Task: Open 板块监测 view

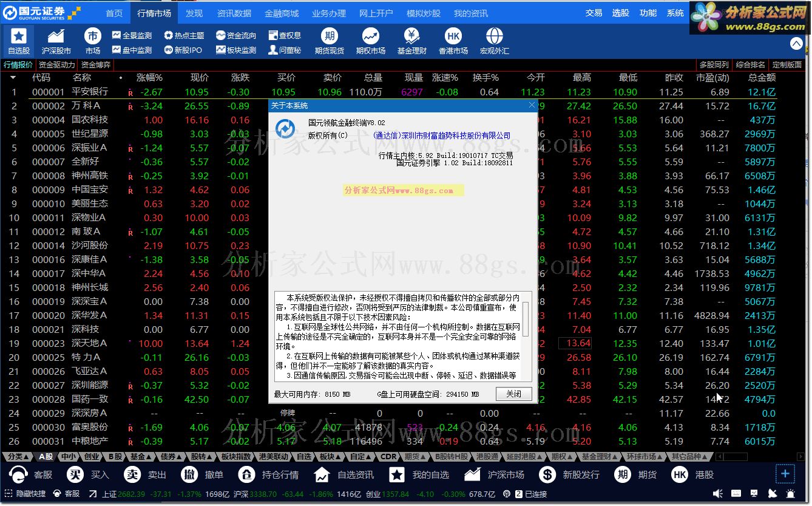Action: (237, 50)
